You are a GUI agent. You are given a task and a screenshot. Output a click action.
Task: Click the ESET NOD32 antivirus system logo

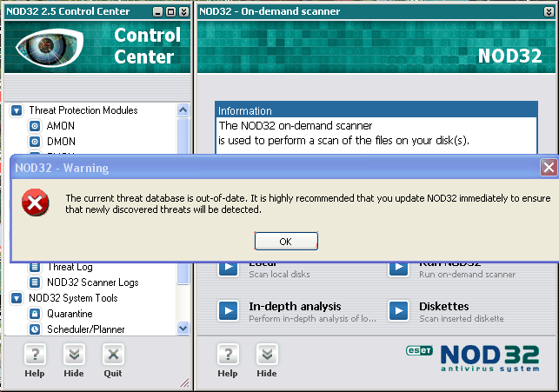[x=473, y=358]
